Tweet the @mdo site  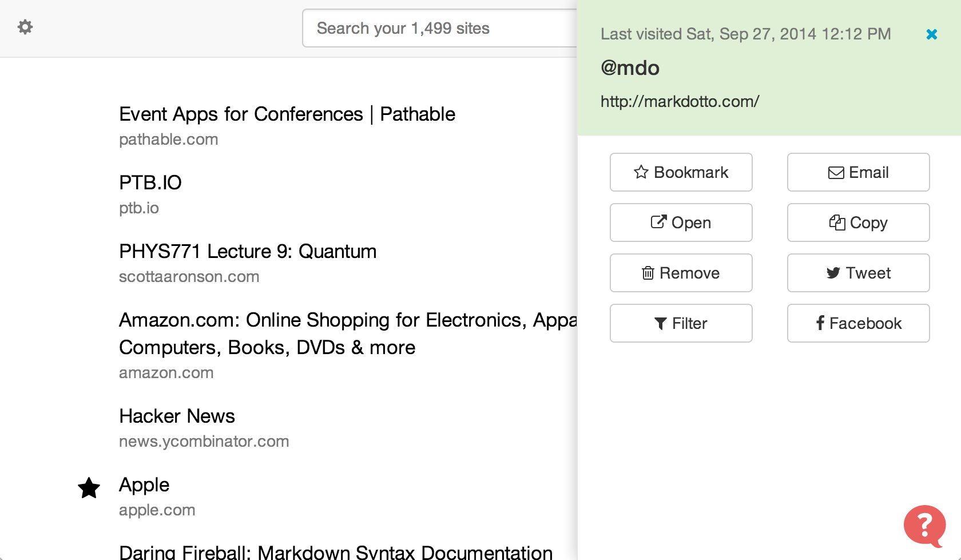858,273
